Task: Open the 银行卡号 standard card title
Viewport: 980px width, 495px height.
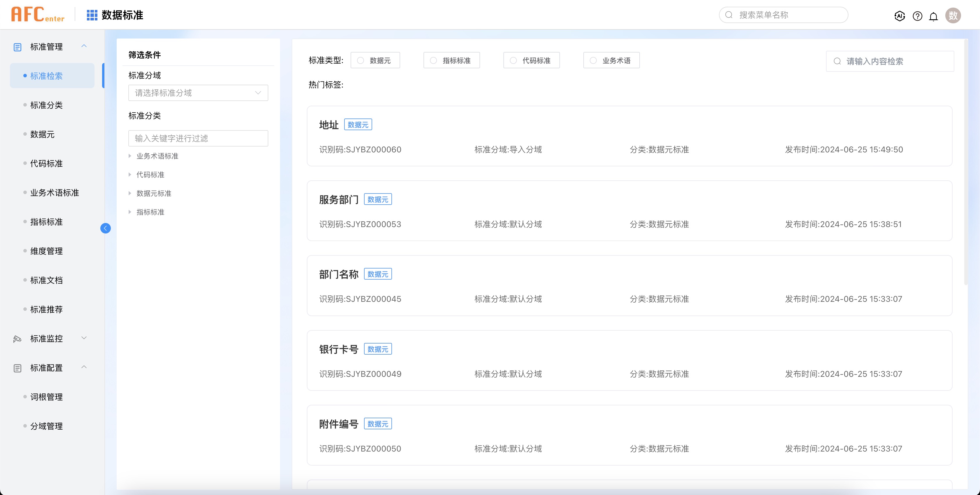Action: [x=339, y=349]
